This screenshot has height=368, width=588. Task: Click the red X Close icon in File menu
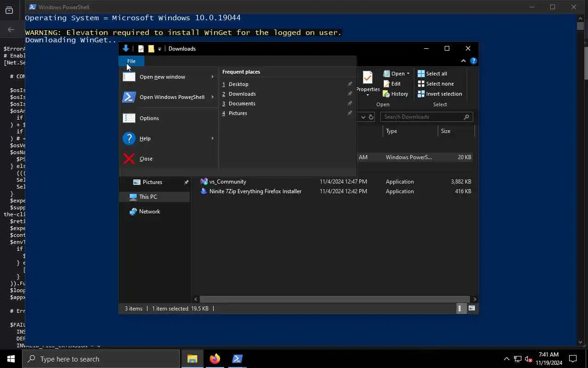129,159
